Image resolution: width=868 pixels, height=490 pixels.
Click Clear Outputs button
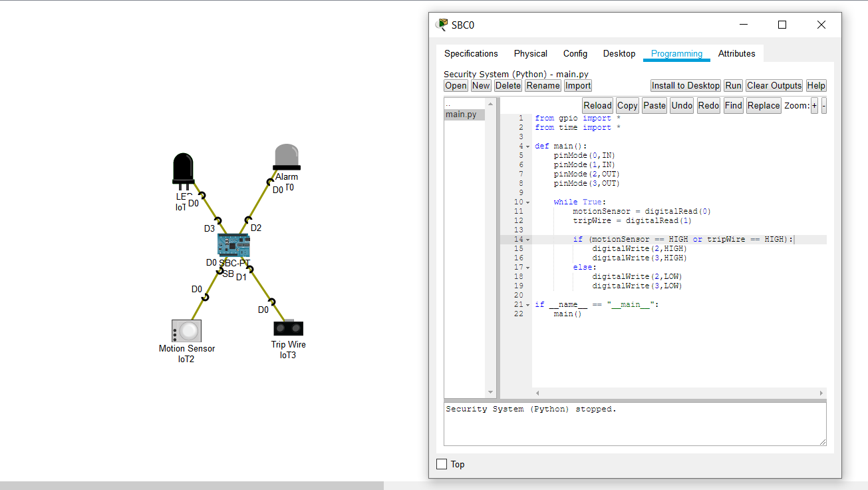[774, 85]
